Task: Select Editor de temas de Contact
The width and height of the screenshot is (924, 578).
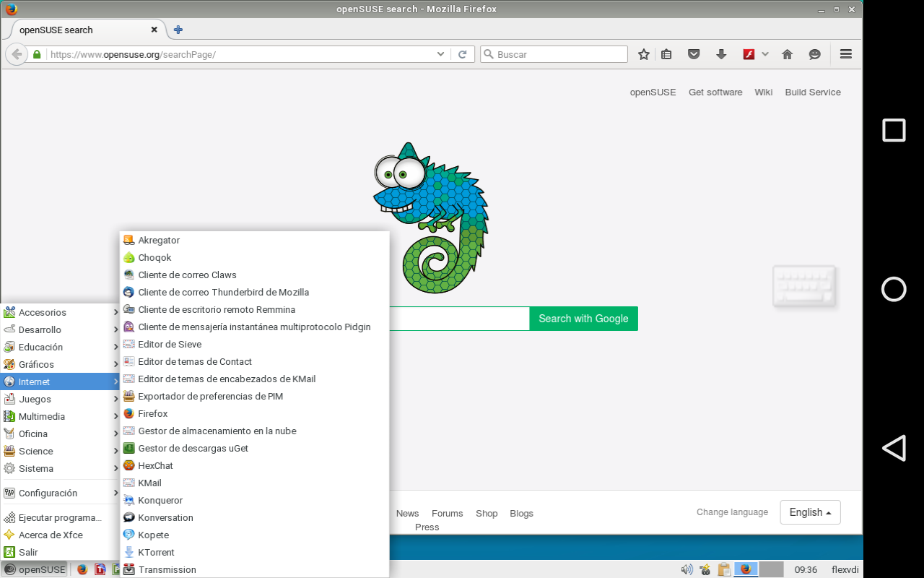Action: [x=254, y=361]
